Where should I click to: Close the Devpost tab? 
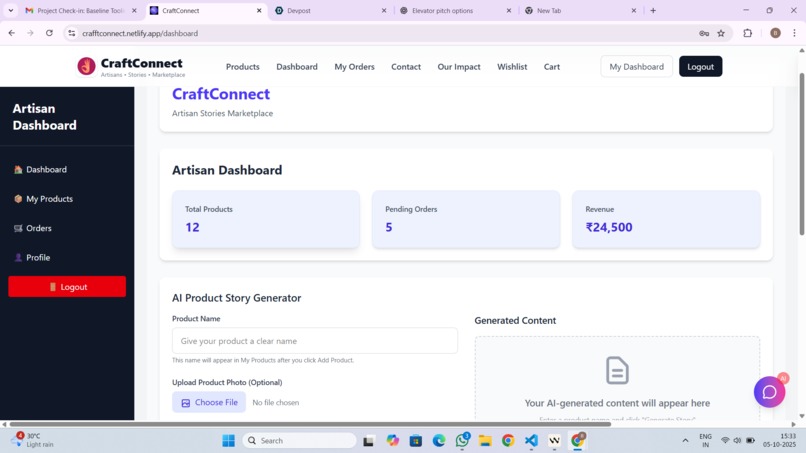pyautogui.click(x=383, y=10)
